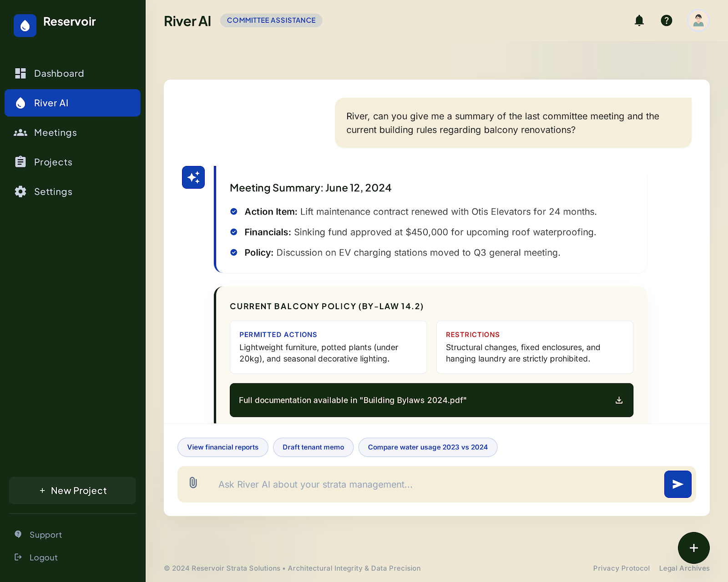Open the Privacy Protocol link
Screen dimensions: 728x582
tap(621, 568)
